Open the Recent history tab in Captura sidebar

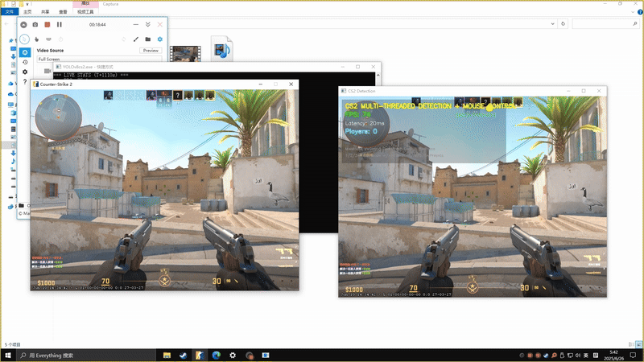25,63
